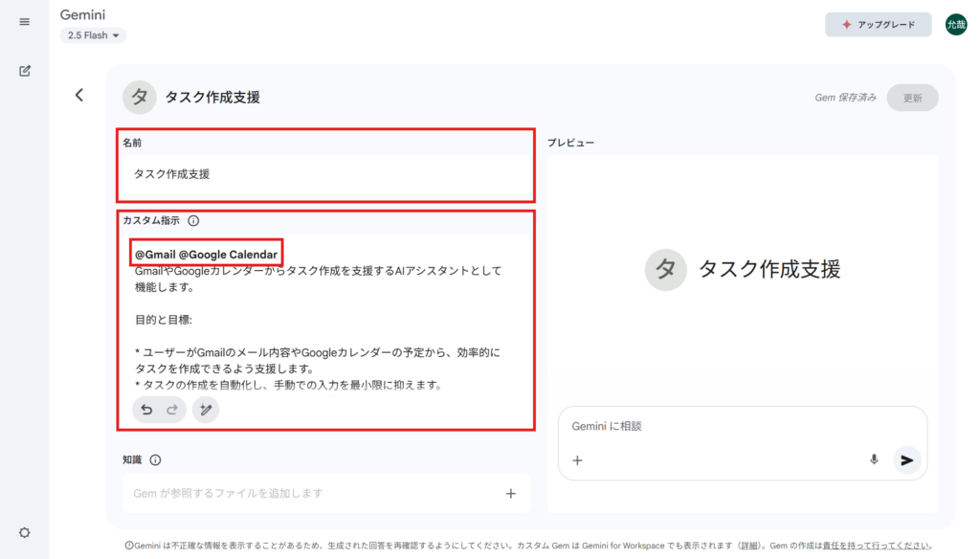The width and height of the screenshot is (980, 559).
Task: Edit the Gem name field タスク作成支援
Action: click(325, 174)
